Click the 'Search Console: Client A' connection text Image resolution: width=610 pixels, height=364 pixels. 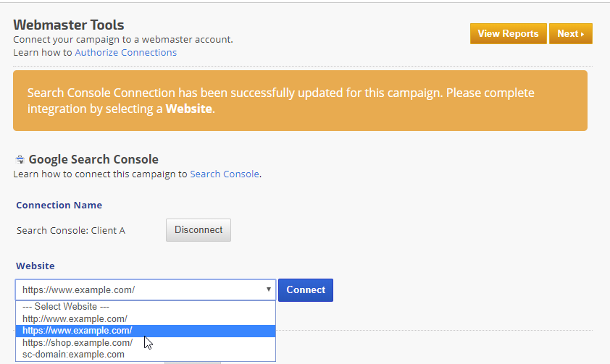[71, 230]
